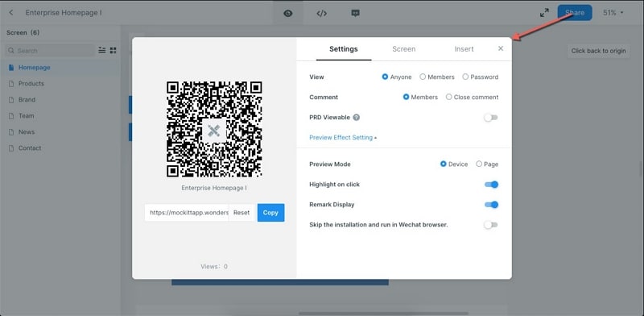Image resolution: width=644 pixels, height=316 pixels.
Task: Choose Members for Comment setting
Action: pyautogui.click(x=420, y=97)
